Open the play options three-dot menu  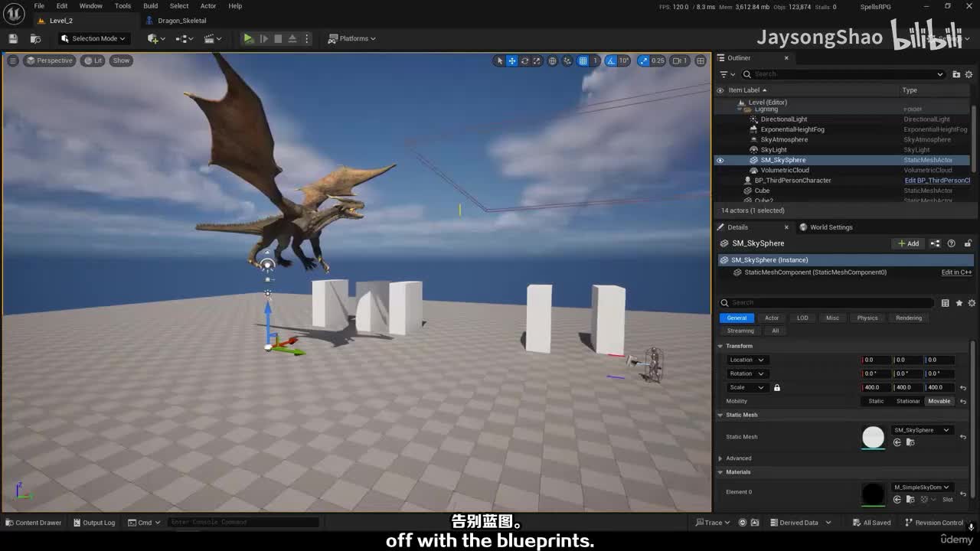[x=307, y=38]
